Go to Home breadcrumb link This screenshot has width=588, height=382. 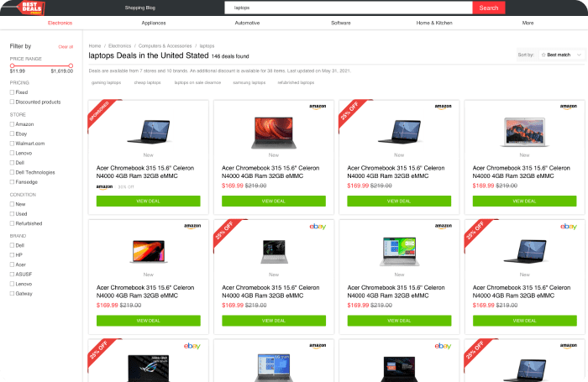(x=95, y=45)
